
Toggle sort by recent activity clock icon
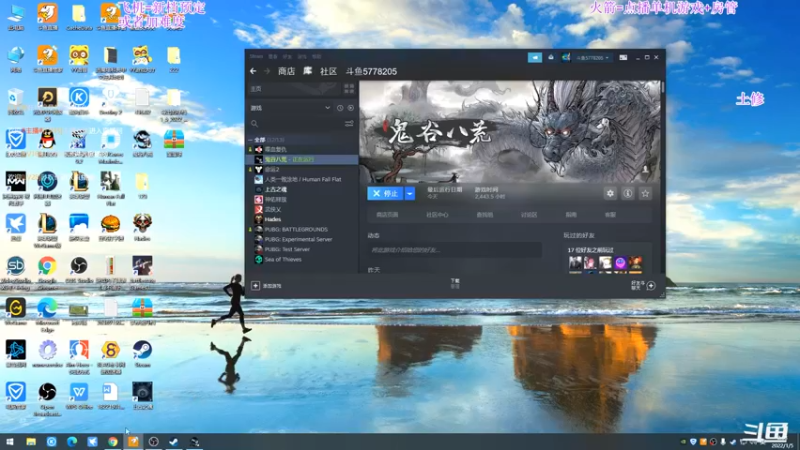tap(340, 108)
